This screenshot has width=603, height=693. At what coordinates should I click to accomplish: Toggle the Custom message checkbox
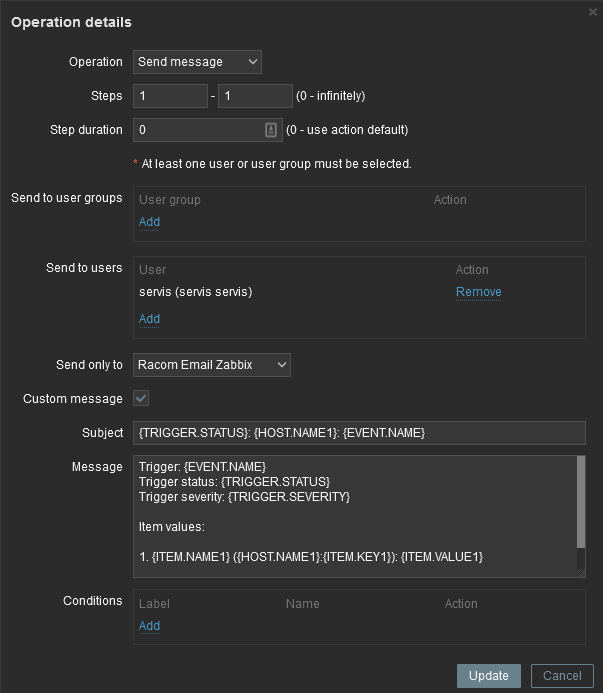(142, 399)
